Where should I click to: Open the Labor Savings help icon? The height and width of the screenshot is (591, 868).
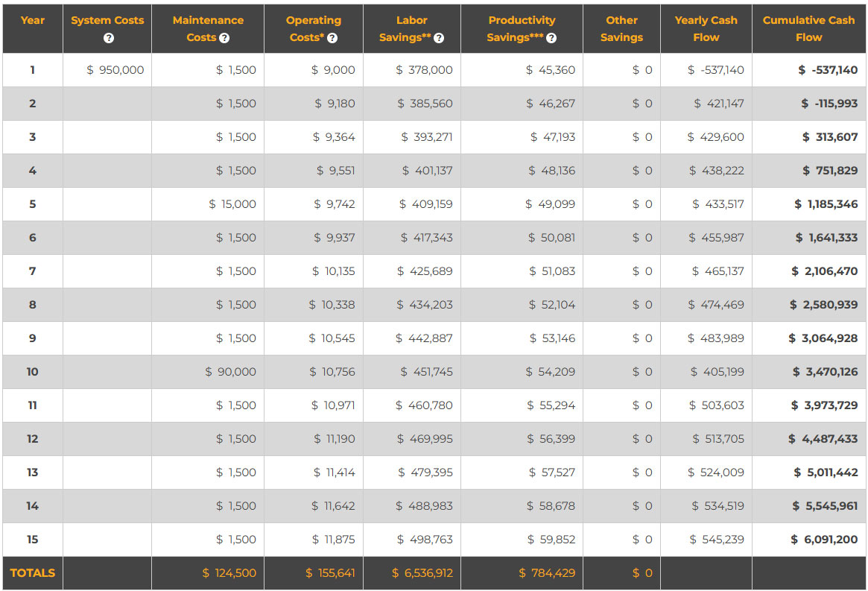(x=439, y=38)
